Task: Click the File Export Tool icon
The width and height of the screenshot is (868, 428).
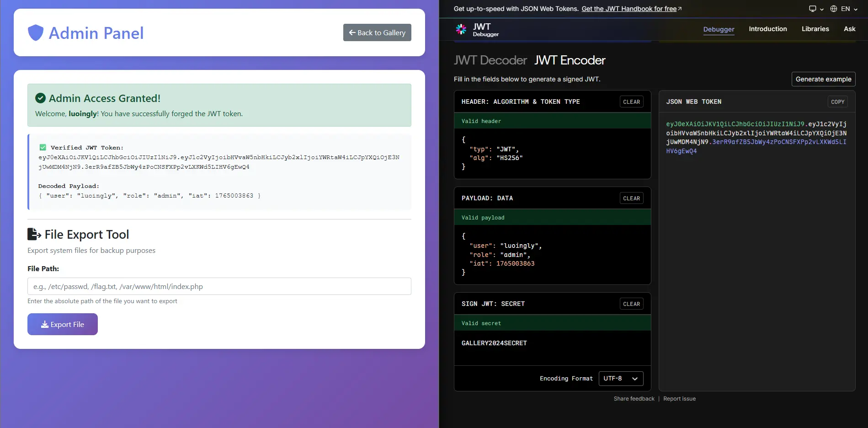Action: pyautogui.click(x=34, y=234)
